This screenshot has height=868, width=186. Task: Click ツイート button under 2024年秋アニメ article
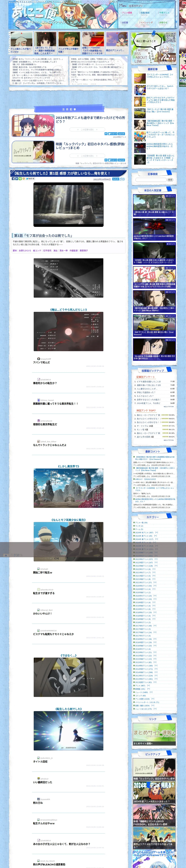pyautogui.click(x=112, y=134)
